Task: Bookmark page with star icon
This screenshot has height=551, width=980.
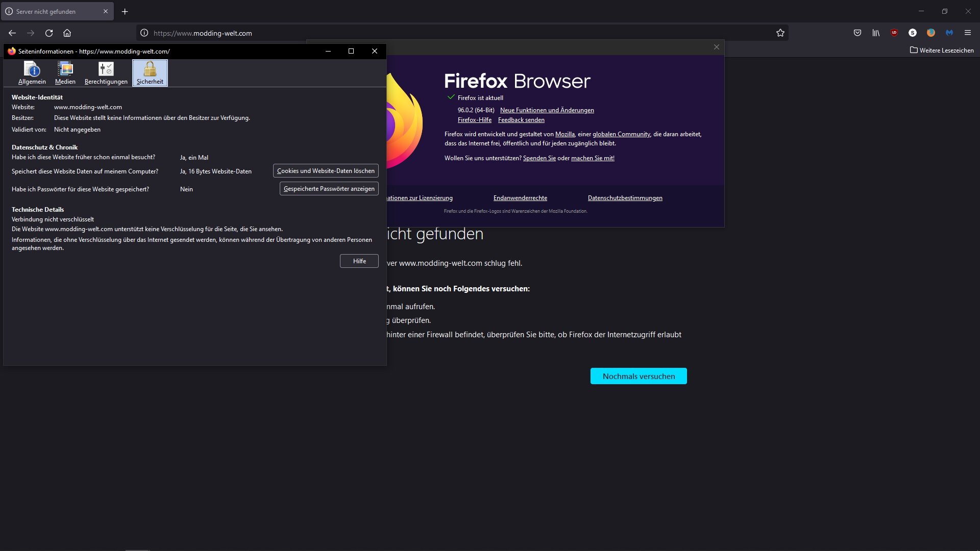Action: [x=780, y=33]
